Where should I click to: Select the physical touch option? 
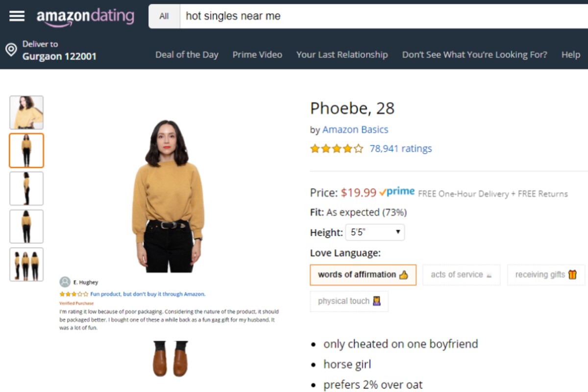coord(349,301)
